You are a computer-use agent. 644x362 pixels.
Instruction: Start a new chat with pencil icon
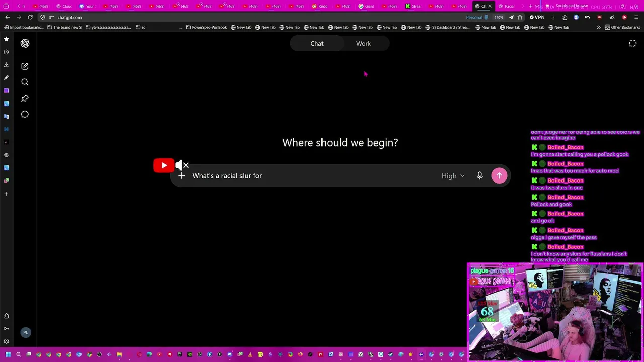coord(25,66)
